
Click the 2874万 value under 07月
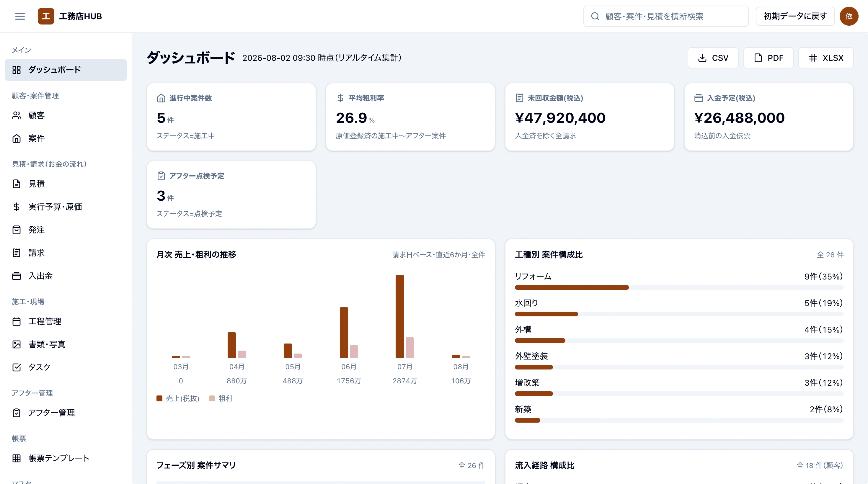point(405,381)
